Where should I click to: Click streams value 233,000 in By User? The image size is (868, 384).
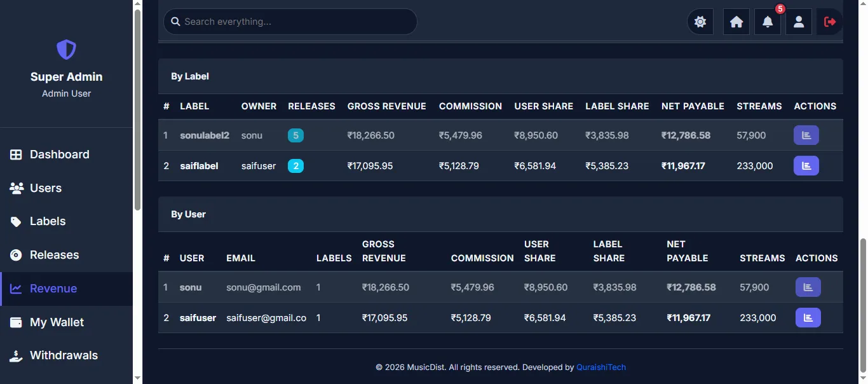click(x=758, y=318)
